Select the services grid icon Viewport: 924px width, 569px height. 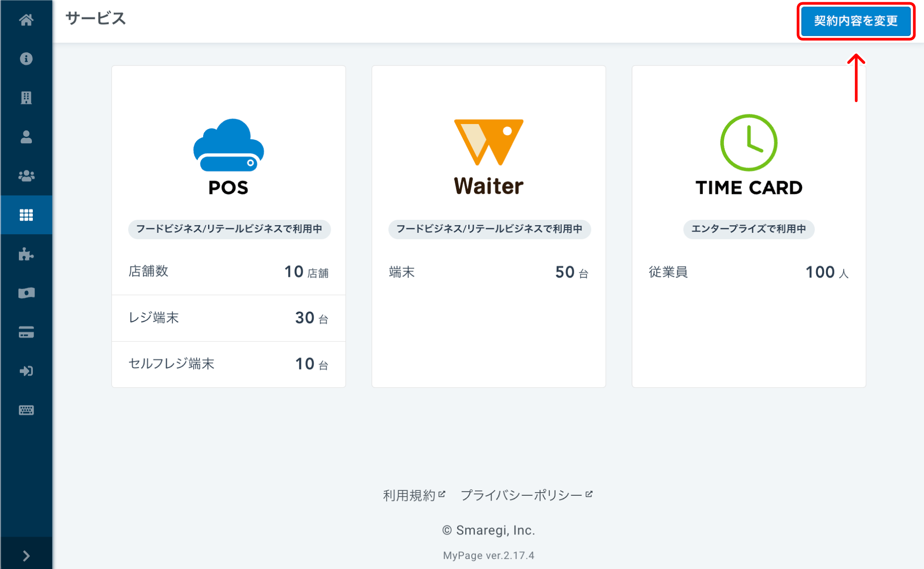[x=26, y=215]
